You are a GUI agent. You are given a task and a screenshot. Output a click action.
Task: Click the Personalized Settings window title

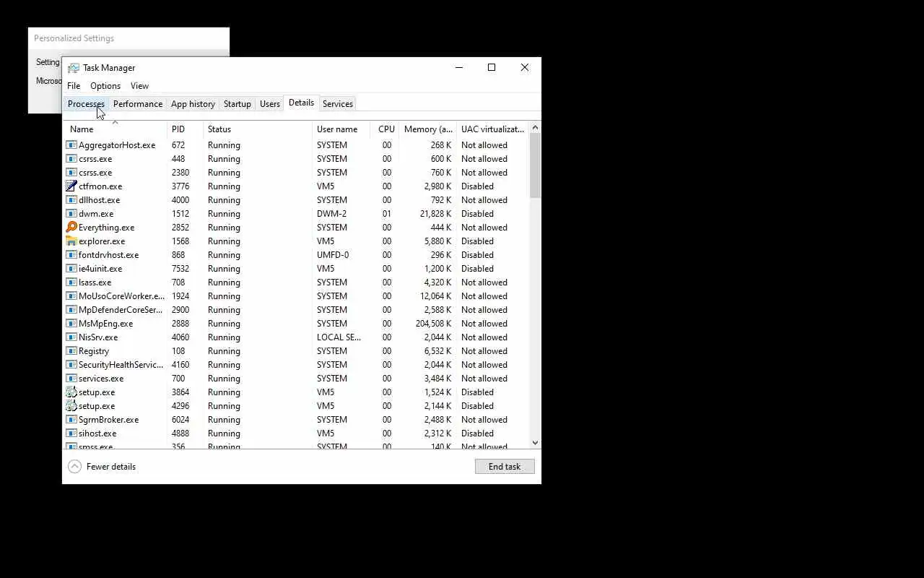(x=74, y=38)
